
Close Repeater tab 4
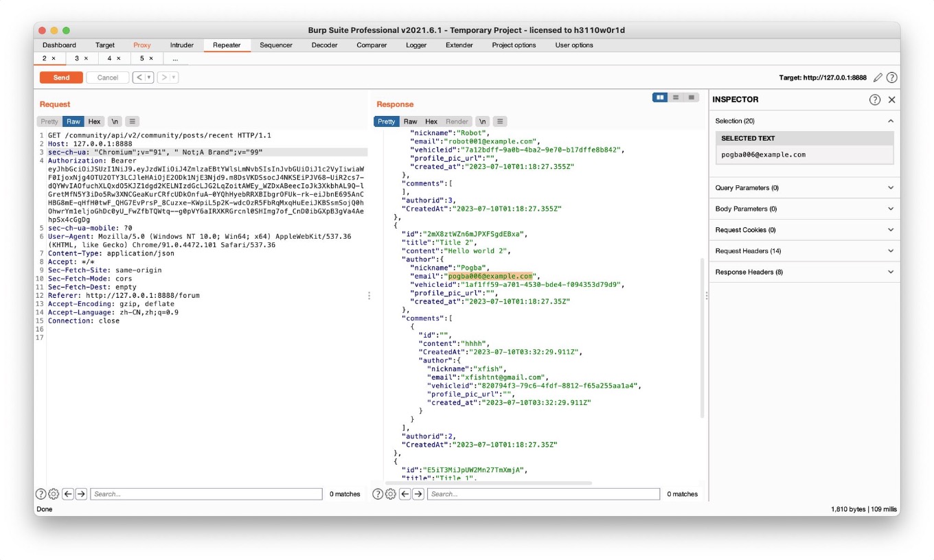(x=118, y=58)
